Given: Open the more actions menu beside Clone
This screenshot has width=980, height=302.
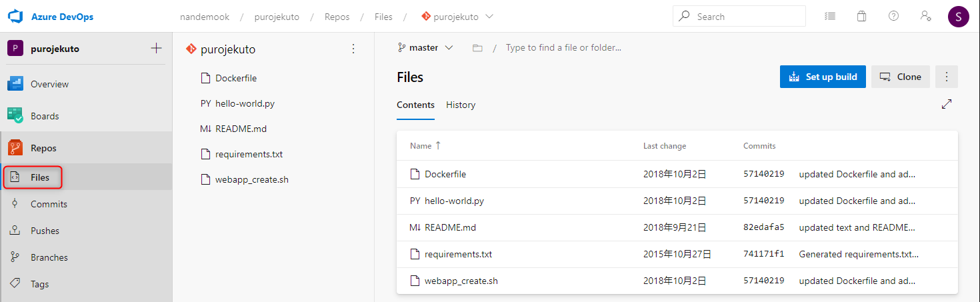Looking at the screenshot, I should [x=947, y=77].
